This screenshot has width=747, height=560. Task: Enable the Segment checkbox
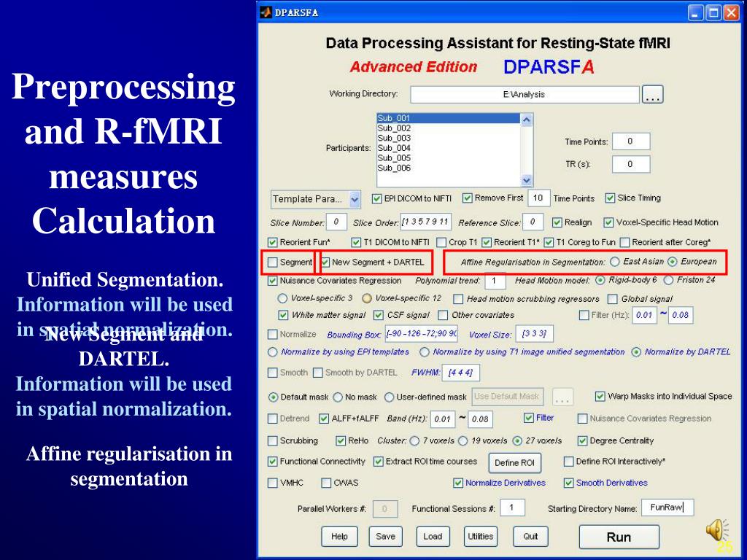pos(273,262)
